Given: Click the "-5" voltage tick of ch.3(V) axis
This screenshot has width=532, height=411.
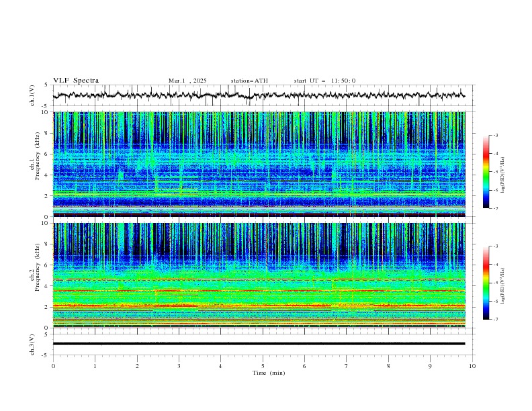Looking at the screenshot, I should point(46,355).
